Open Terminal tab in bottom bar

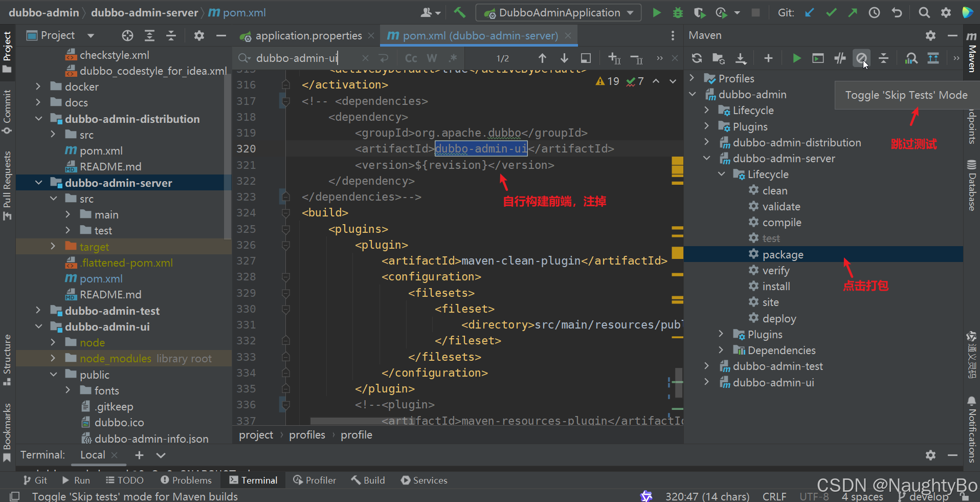coord(253,481)
